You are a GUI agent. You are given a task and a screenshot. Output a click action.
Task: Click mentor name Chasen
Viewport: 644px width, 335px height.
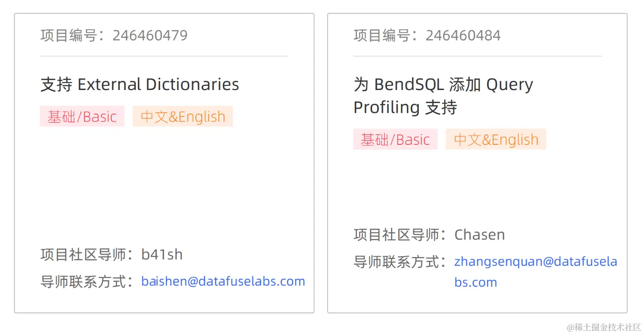click(479, 235)
